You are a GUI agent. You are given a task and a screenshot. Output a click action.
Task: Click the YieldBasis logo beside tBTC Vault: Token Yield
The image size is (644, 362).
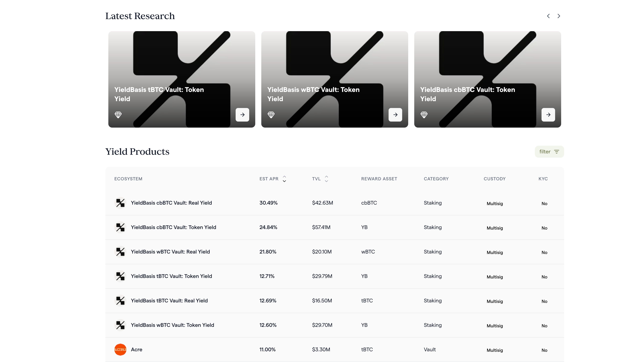coord(121,276)
